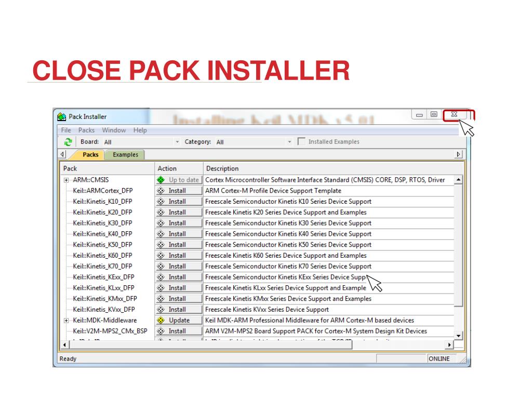Screen dimensions: 532x399
Task: Click the Ready status text
Action: point(68,358)
